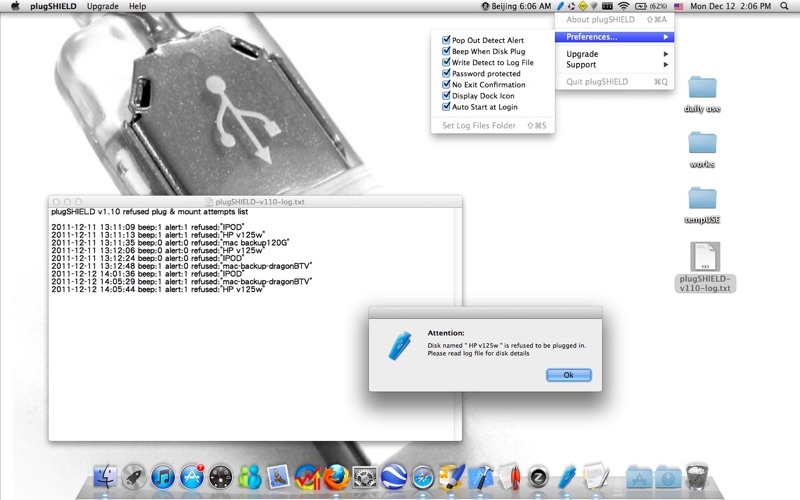Select 'tempUSE' desktop folder
The width and height of the screenshot is (800, 500).
pos(702,205)
